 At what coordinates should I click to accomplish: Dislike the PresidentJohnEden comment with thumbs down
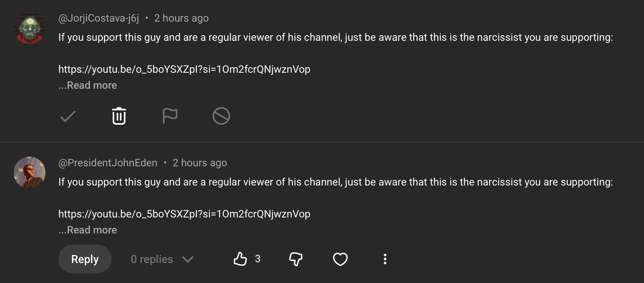296,259
